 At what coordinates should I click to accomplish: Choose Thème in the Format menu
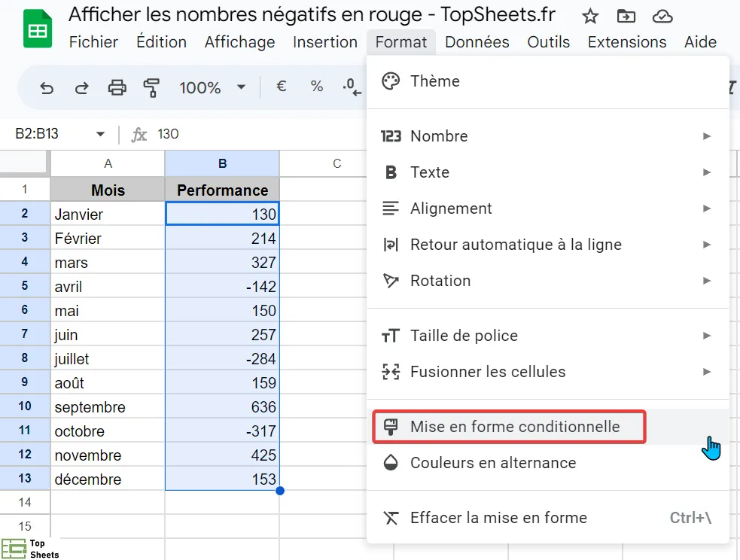548,81
